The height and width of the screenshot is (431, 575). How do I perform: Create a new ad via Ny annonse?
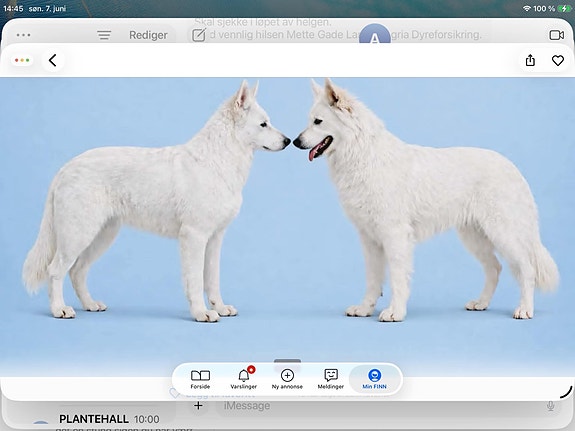(x=287, y=379)
